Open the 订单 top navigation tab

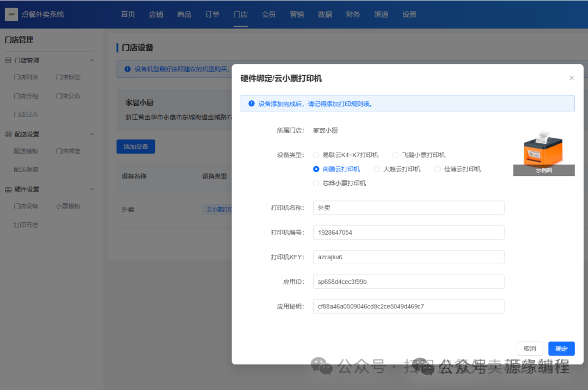pyautogui.click(x=212, y=14)
